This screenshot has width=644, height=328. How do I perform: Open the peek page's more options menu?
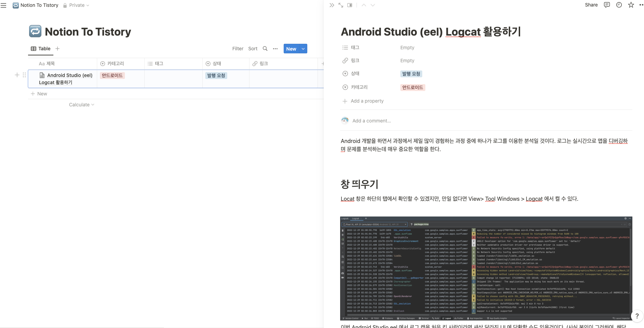[641, 5]
